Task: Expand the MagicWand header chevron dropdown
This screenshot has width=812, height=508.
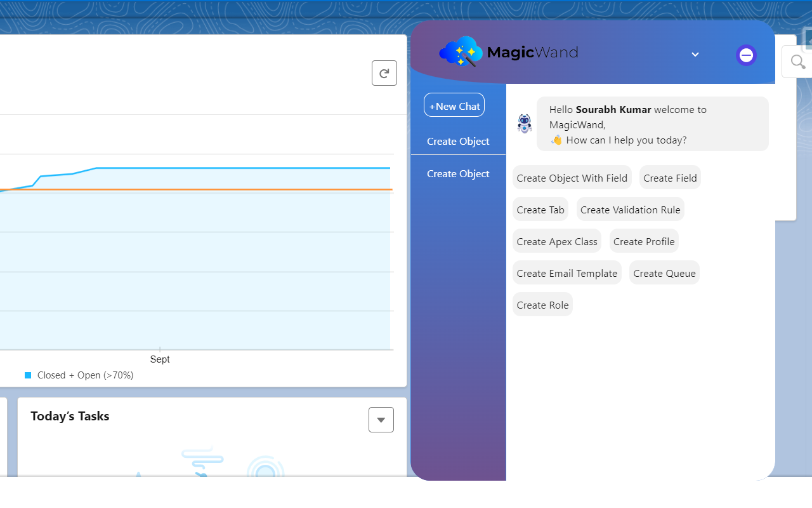Action: coord(695,55)
